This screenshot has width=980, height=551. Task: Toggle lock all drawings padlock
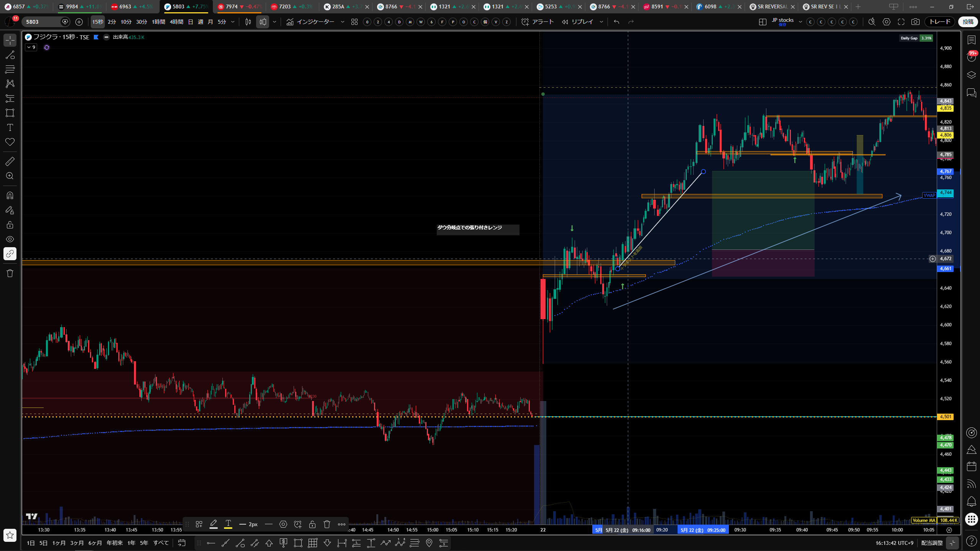(x=10, y=225)
